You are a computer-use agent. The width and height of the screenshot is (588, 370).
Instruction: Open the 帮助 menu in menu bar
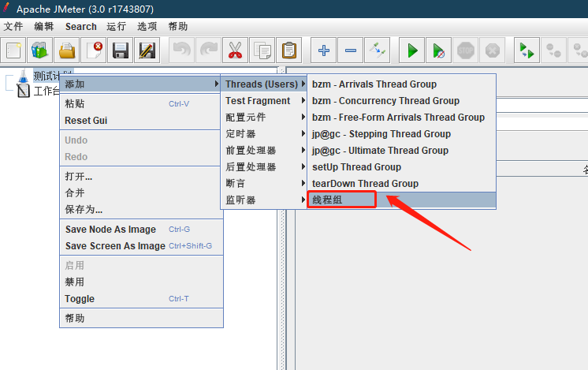pyautogui.click(x=178, y=26)
